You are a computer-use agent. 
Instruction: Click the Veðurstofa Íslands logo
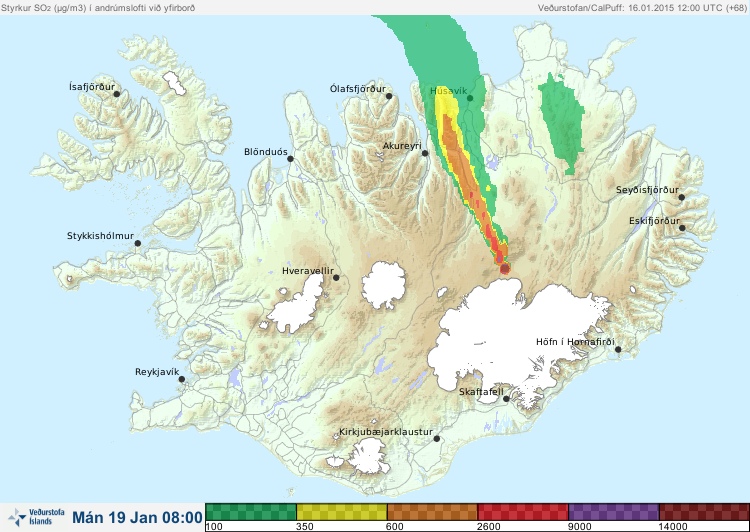(36, 517)
